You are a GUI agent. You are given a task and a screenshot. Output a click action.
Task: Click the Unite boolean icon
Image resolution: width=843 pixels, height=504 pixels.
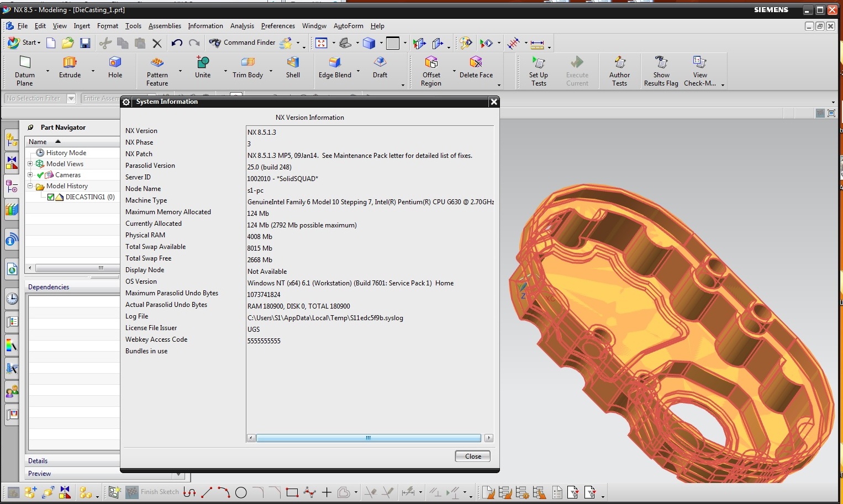tap(203, 67)
